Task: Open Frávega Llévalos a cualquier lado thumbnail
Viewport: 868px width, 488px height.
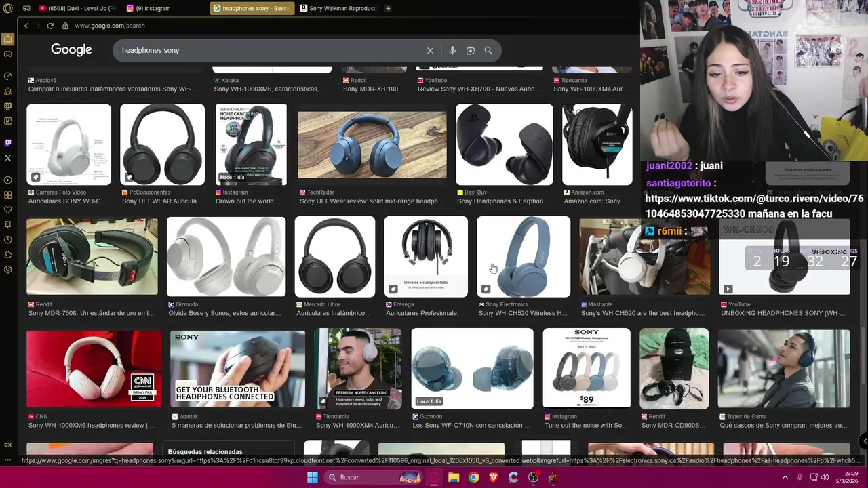Action: coord(426,257)
